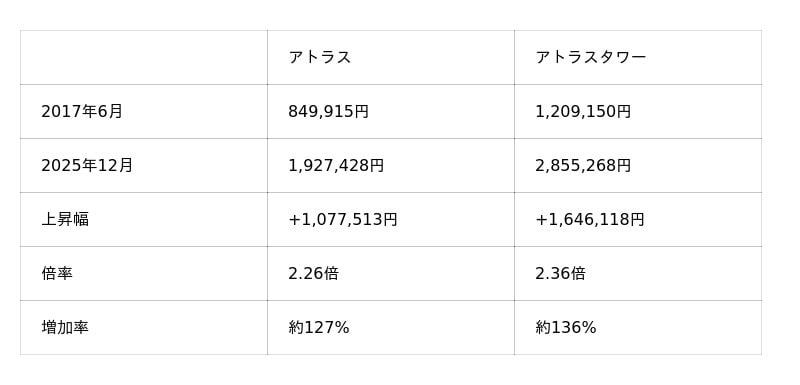The width and height of the screenshot is (800, 385).
Task: Select the 1,209,150円 cell
Action: pos(583,111)
